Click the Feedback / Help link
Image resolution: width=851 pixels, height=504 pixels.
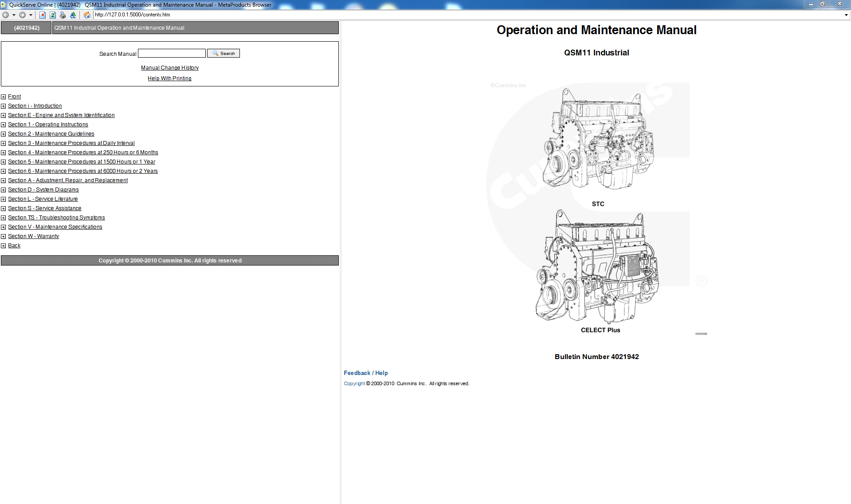click(x=365, y=373)
